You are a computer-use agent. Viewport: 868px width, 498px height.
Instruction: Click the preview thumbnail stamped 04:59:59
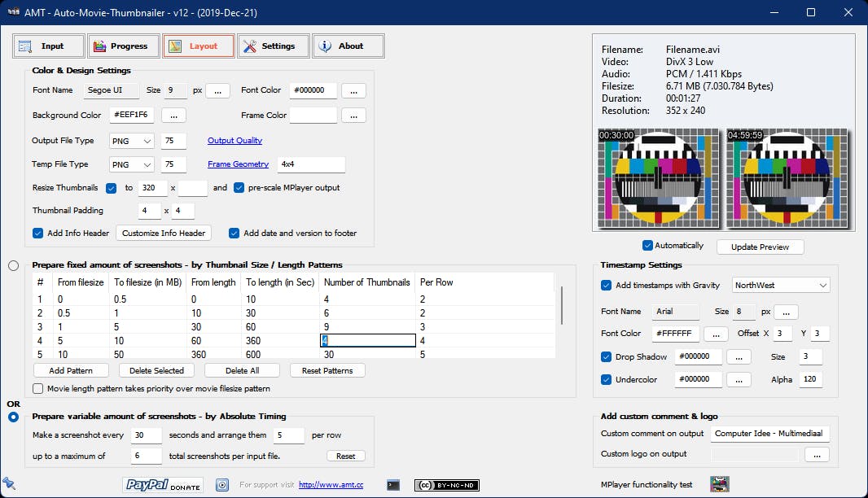[x=787, y=178]
